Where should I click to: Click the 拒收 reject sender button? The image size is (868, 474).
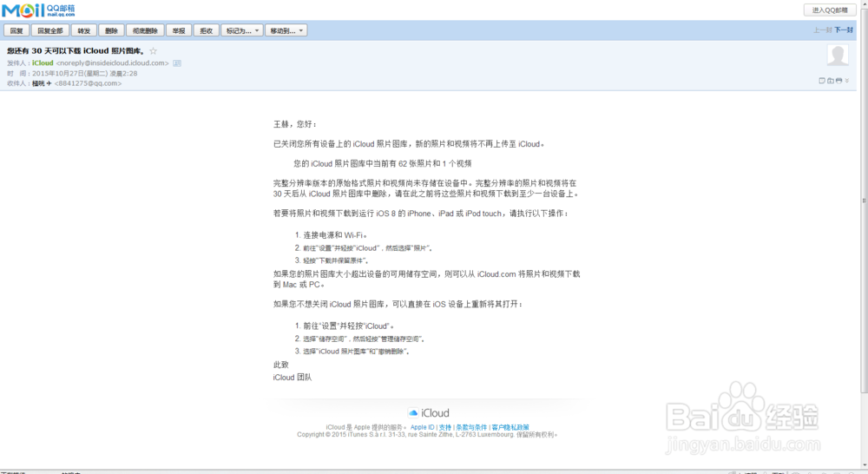[x=206, y=31]
